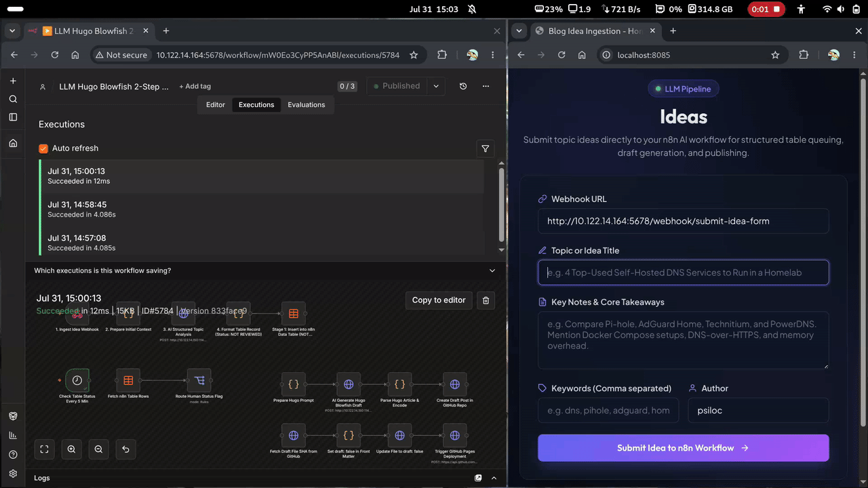Screen dimensions: 868x488
Task: Focus the Topic or Idea Title field
Action: click(684, 272)
